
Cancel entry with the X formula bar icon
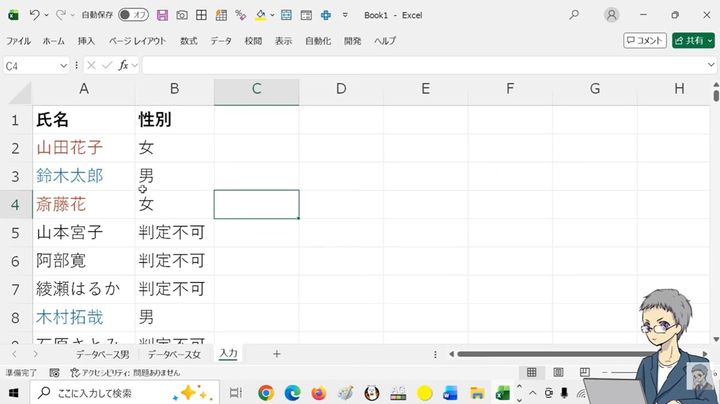point(91,66)
